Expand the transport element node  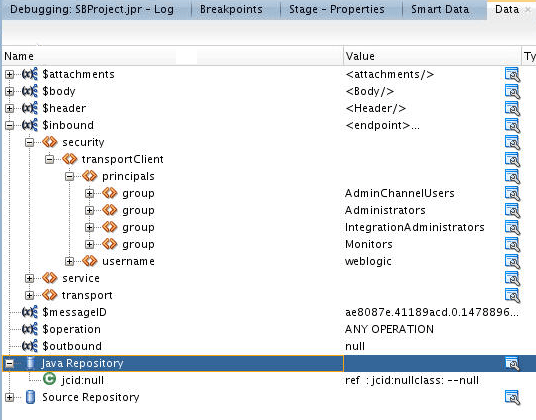click(29, 295)
